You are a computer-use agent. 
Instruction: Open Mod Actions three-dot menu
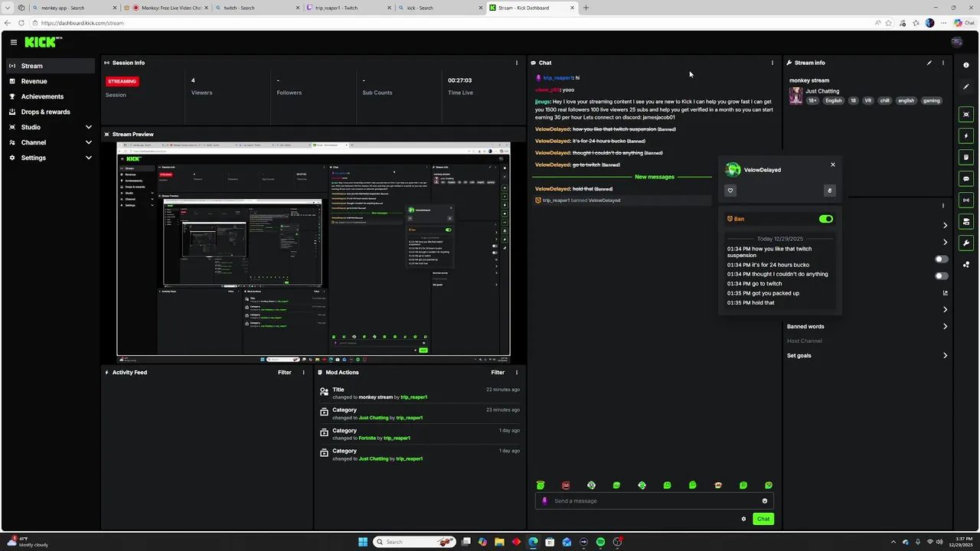(517, 373)
